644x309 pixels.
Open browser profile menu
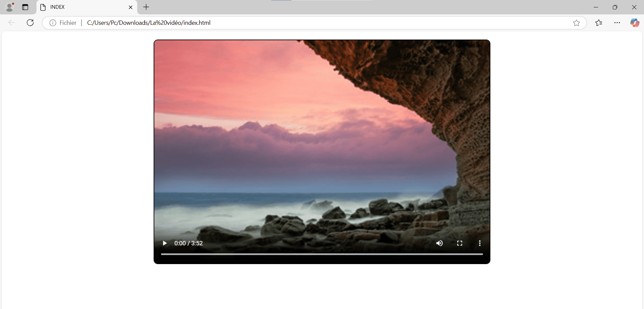tap(10, 7)
